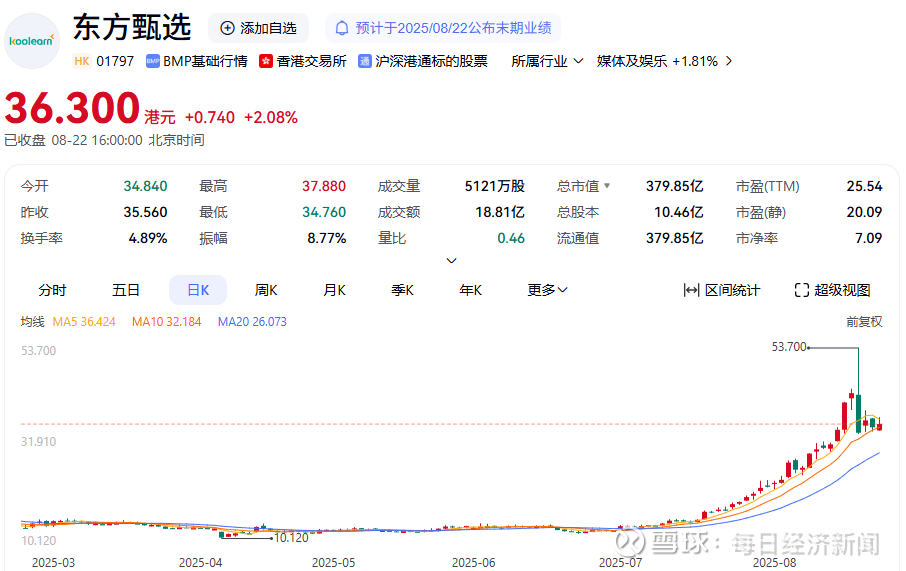The width and height of the screenshot is (906, 571).
Task: Click the 区间统计 range icon
Action: tap(691, 290)
